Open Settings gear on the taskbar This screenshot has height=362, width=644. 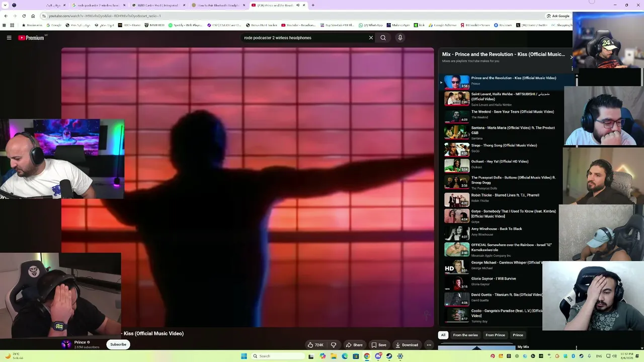(x=400, y=356)
